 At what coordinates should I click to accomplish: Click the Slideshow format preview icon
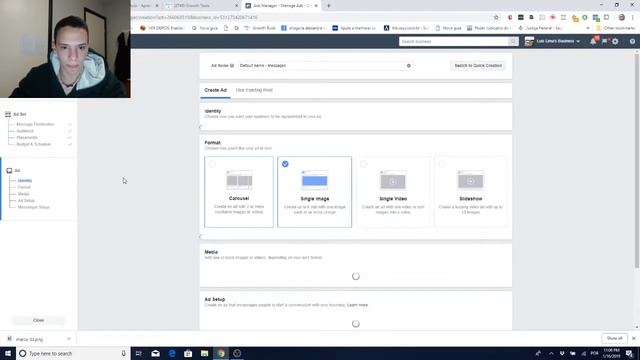click(x=471, y=180)
